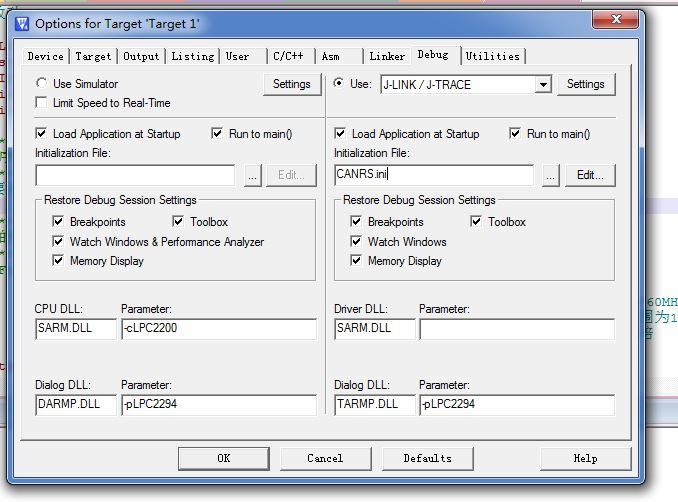Screen dimensions: 678x502
Task: Browse for J-LINK initialization file
Action: point(550,176)
